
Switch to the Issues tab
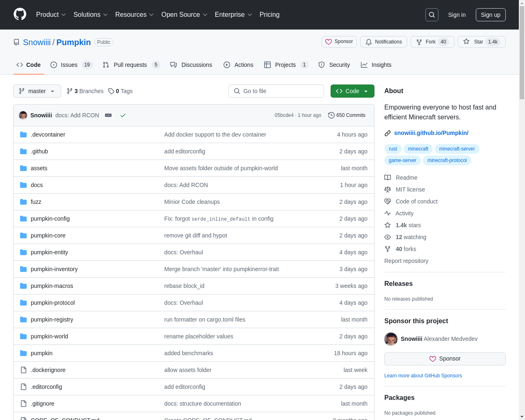point(71,65)
